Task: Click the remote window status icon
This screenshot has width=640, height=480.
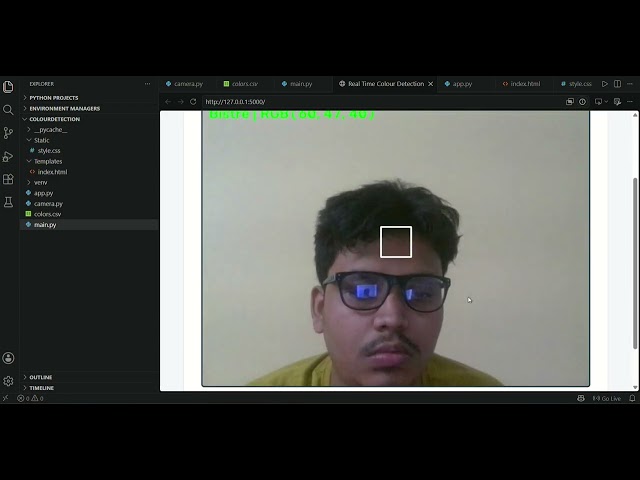Action: (5, 398)
